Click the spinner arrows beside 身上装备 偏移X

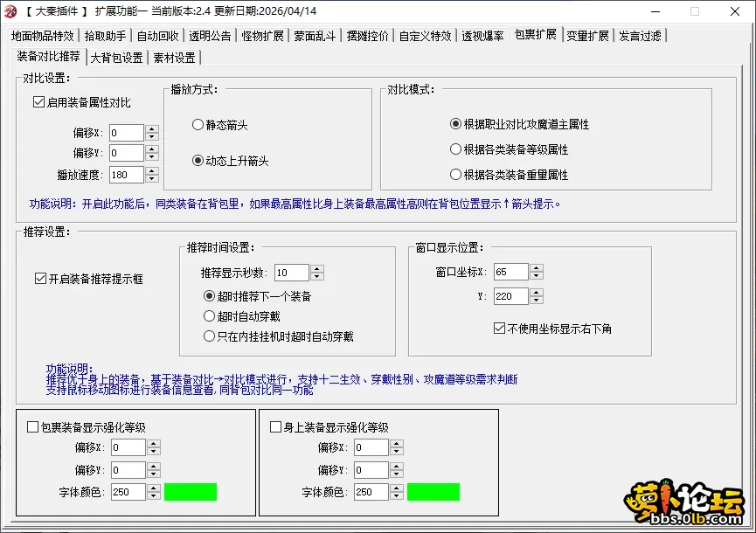[396, 447]
